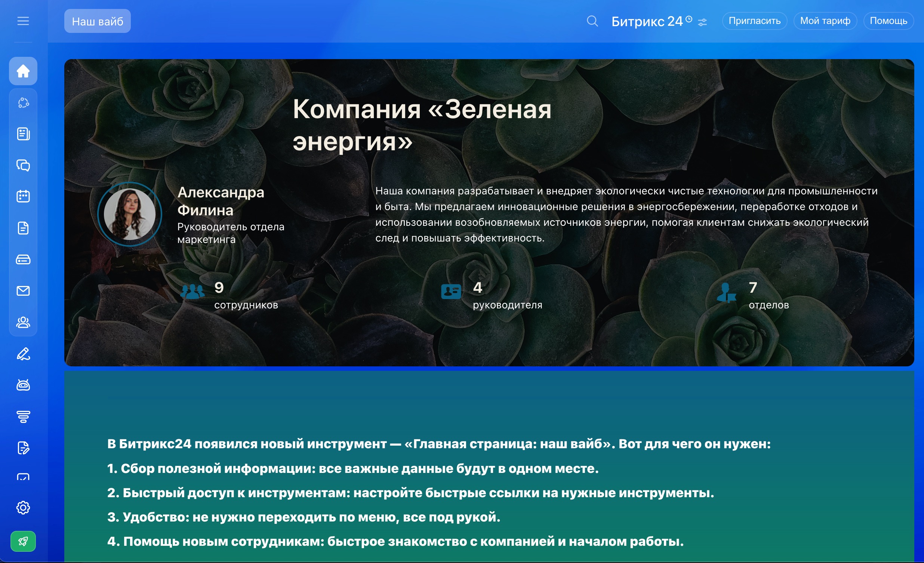Image resolution: width=924 pixels, height=563 pixels.
Task: Click «Руководитель отдела маркетинга» job title
Action: (x=231, y=233)
